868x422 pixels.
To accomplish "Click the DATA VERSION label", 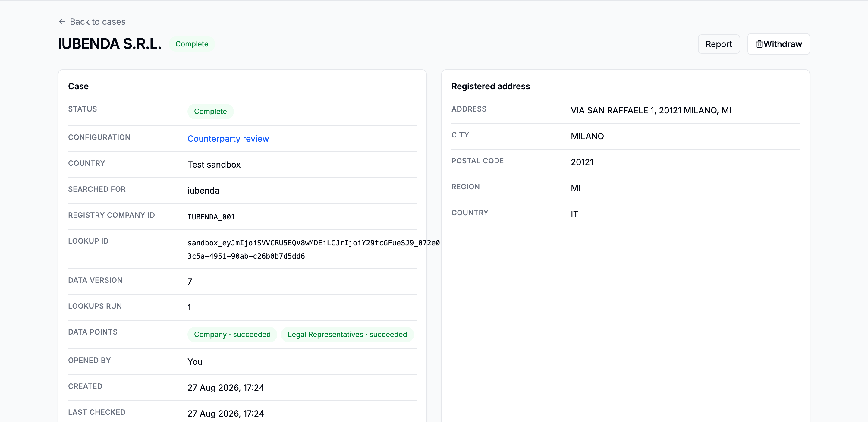I will (x=95, y=280).
